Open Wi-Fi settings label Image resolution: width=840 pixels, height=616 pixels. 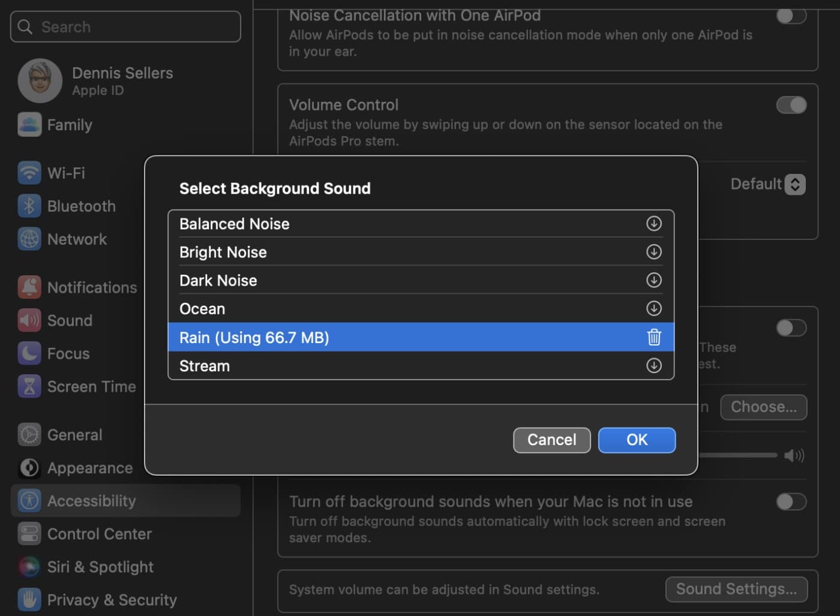pyautogui.click(x=66, y=173)
